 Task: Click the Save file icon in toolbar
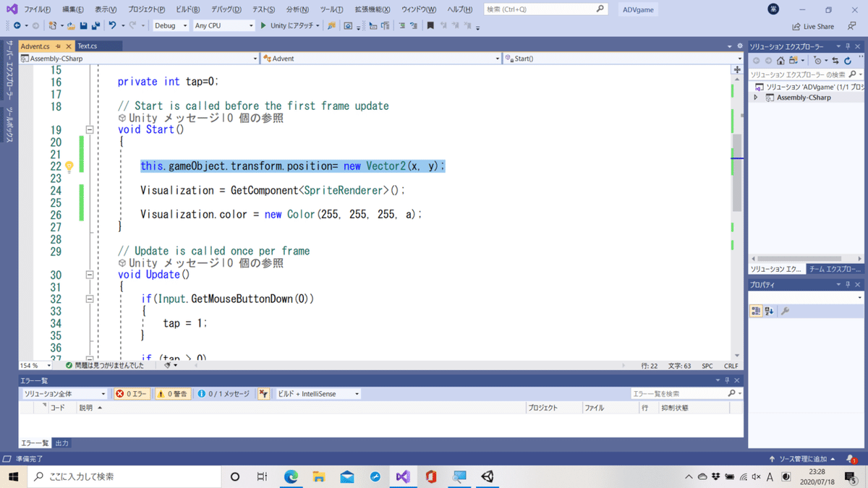pyautogui.click(x=83, y=25)
